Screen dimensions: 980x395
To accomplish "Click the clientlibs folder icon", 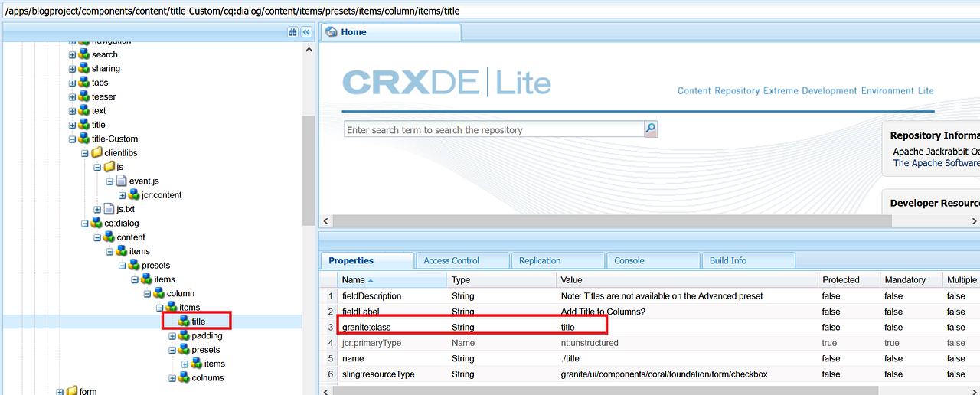I will tap(96, 152).
